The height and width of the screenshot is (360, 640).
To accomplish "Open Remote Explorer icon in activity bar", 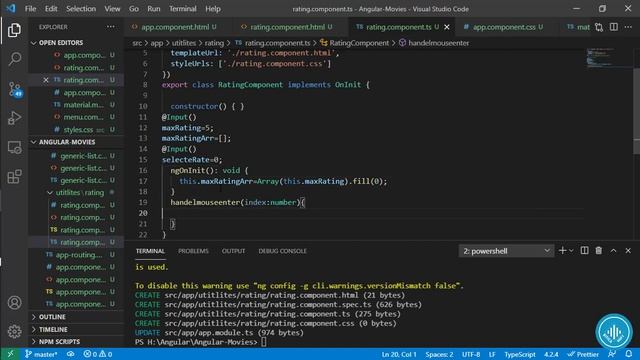I will (x=14, y=147).
